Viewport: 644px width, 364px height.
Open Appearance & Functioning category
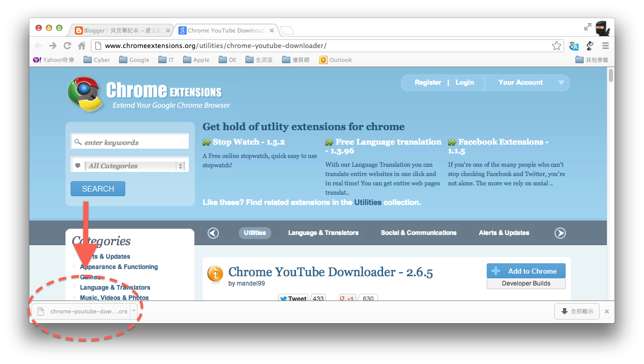point(119,267)
